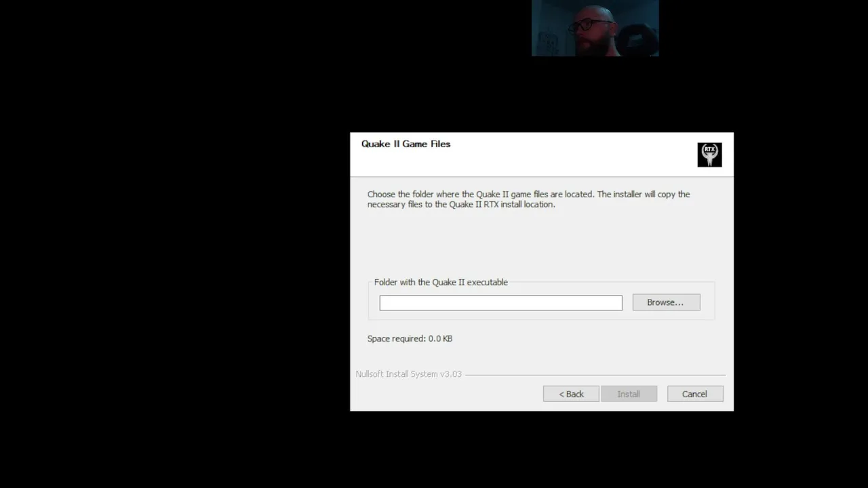Click the greyed-out Install button
This screenshot has height=488, width=868.
tap(629, 394)
